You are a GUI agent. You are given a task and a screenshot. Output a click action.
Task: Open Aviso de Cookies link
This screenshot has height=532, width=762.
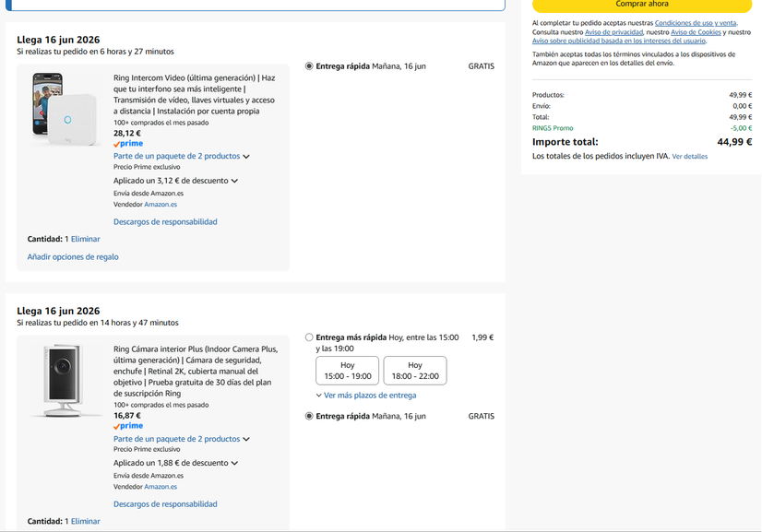696,32
